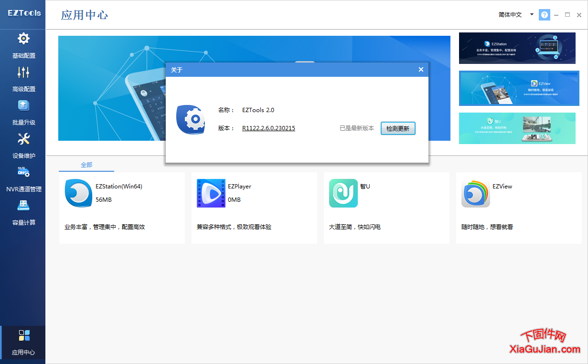588x364 pixels.
Task: Click EZPlayer title text
Action: [x=239, y=187]
